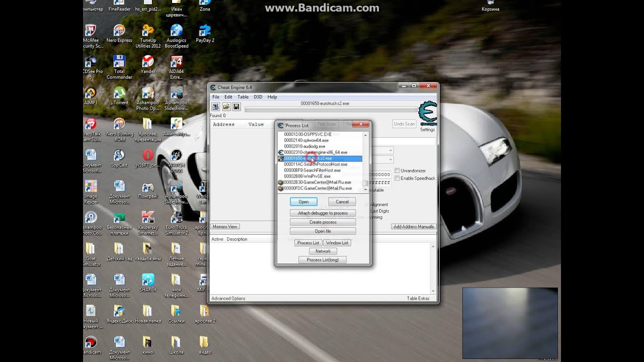The height and width of the screenshot is (362, 644).
Task: Open the File menu in Cheat Engine
Action: (216, 97)
